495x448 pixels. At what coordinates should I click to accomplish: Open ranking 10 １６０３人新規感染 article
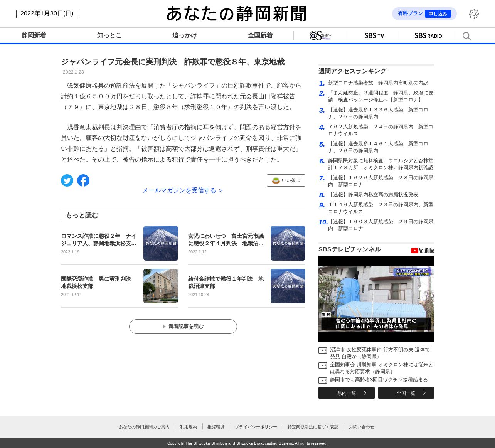(381, 225)
